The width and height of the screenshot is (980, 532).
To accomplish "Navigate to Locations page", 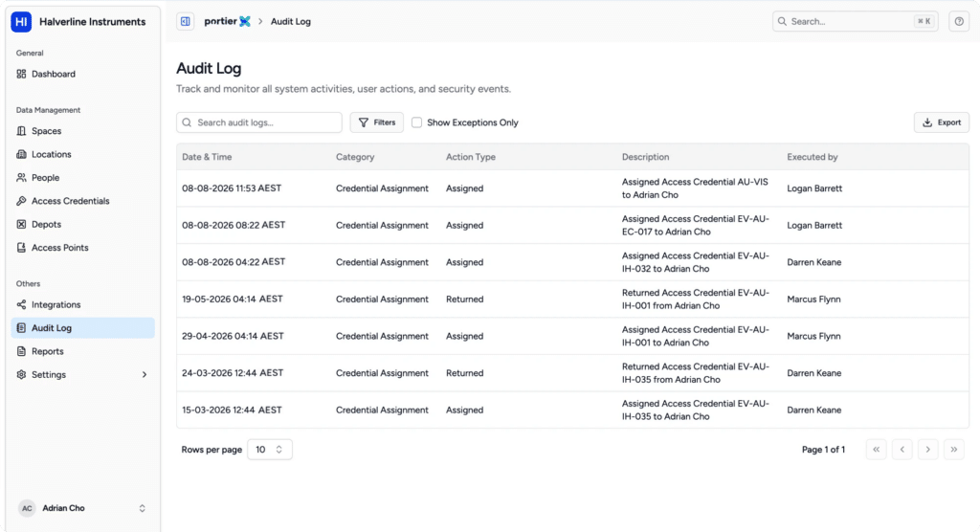I will [x=82, y=154].
